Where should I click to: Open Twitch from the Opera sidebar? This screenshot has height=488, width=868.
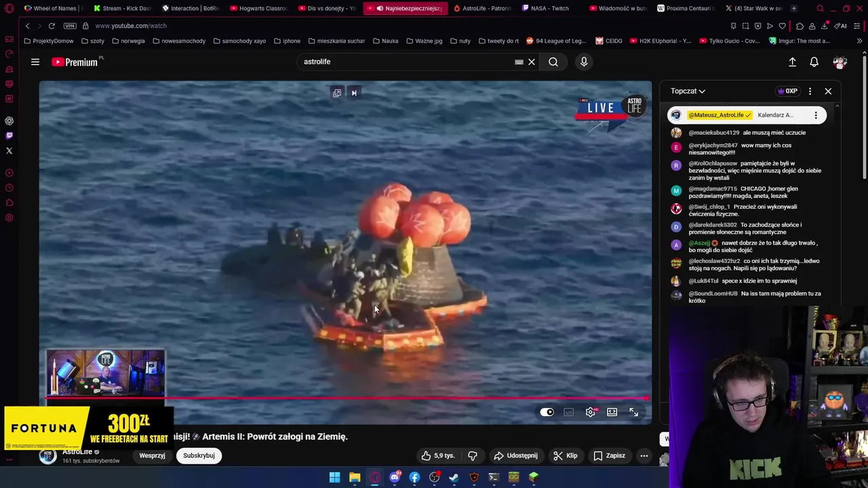point(9,136)
